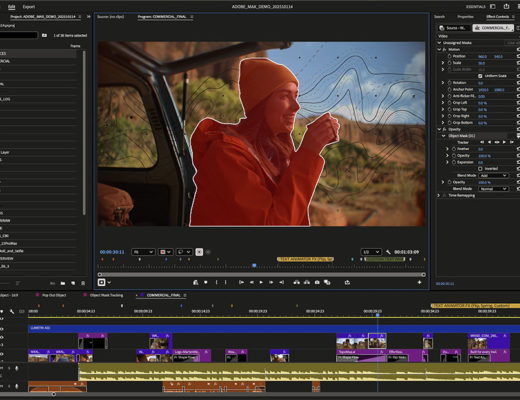Step forward one frame in Program monitor
The image size is (520, 400).
(x=271, y=282)
